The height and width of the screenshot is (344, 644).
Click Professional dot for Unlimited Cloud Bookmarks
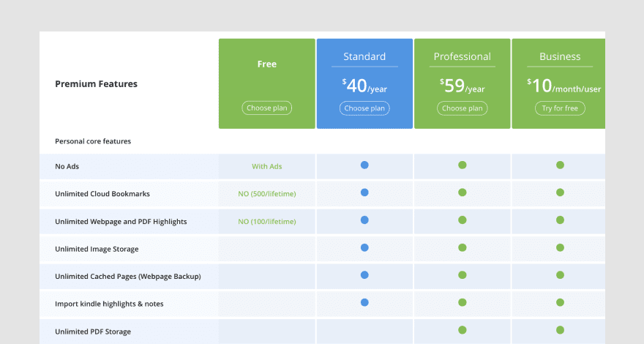click(x=463, y=192)
